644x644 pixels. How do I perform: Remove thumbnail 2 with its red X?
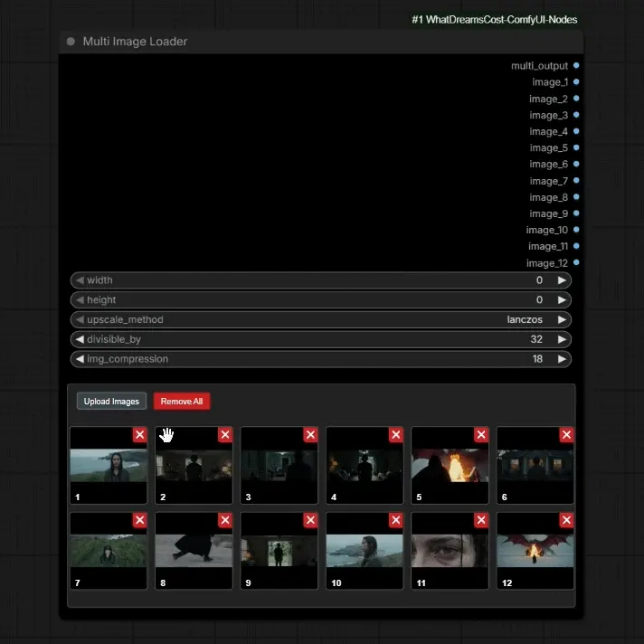(x=225, y=434)
